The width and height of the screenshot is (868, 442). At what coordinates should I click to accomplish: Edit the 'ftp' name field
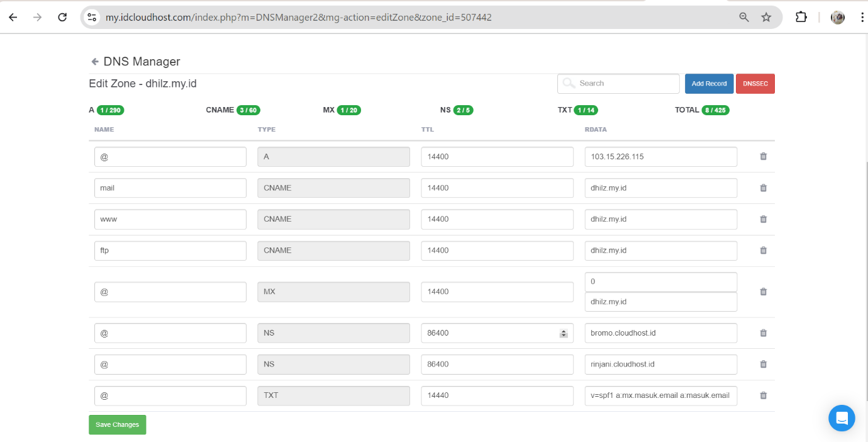pos(170,251)
